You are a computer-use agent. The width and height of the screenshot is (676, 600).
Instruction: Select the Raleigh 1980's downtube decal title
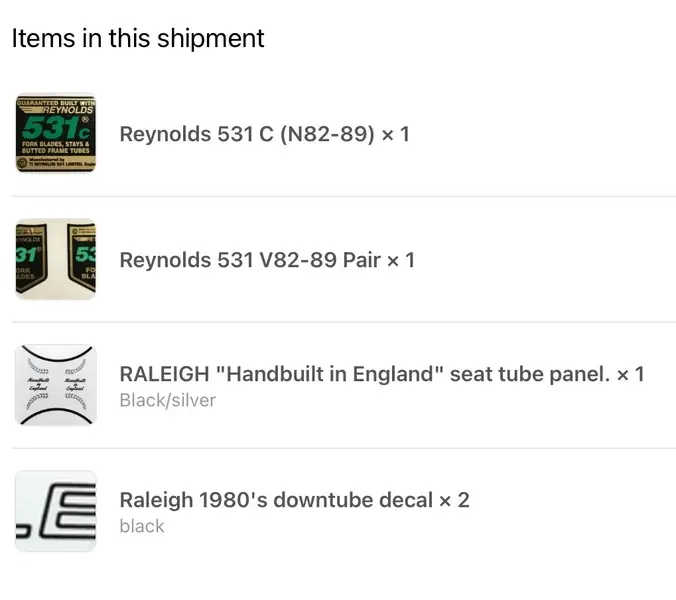[276, 500]
